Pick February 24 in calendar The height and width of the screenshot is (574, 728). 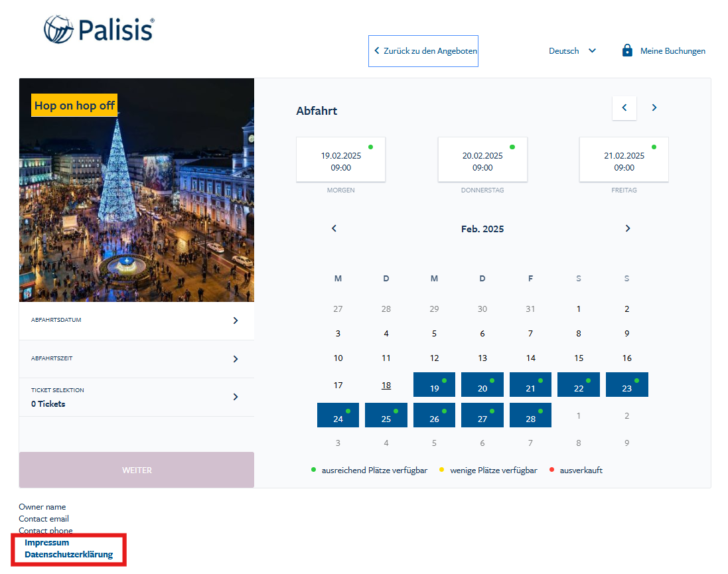[x=338, y=415]
